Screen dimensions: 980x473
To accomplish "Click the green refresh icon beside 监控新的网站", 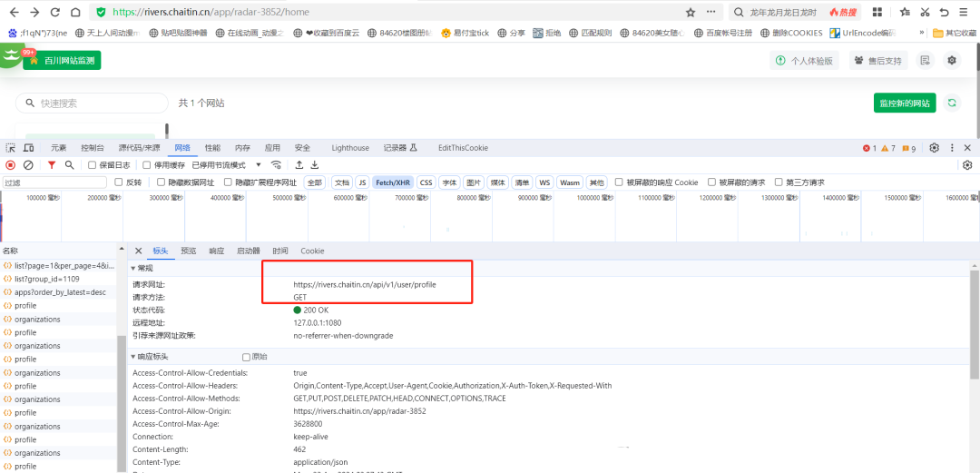I will 951,103.
